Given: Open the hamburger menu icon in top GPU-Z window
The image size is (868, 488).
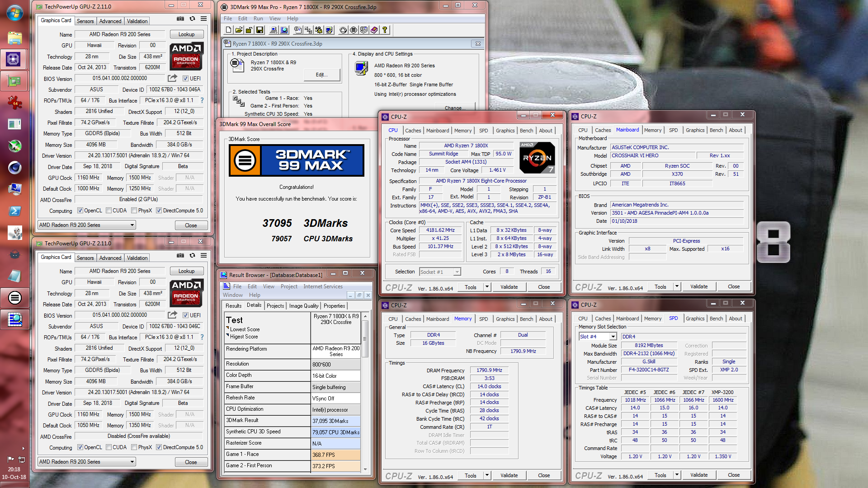Looking at the screenshot, I should tap(204, 19).
